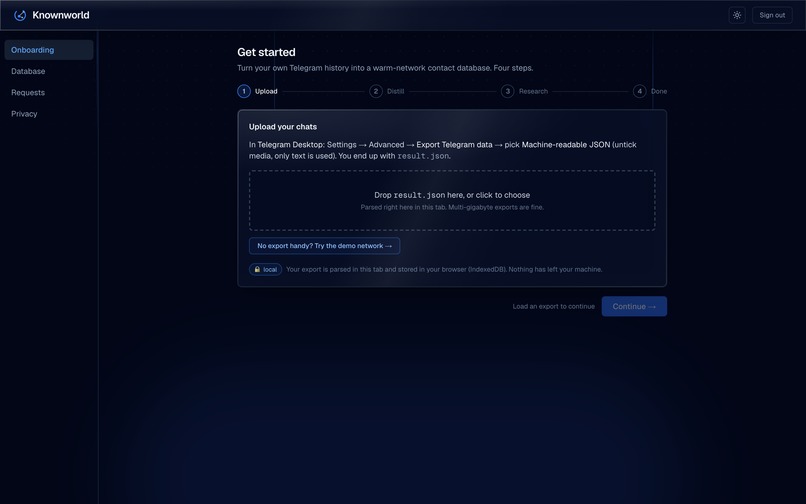Select step 1 Upload circle
806x504 pixels.
pos(244,91)
